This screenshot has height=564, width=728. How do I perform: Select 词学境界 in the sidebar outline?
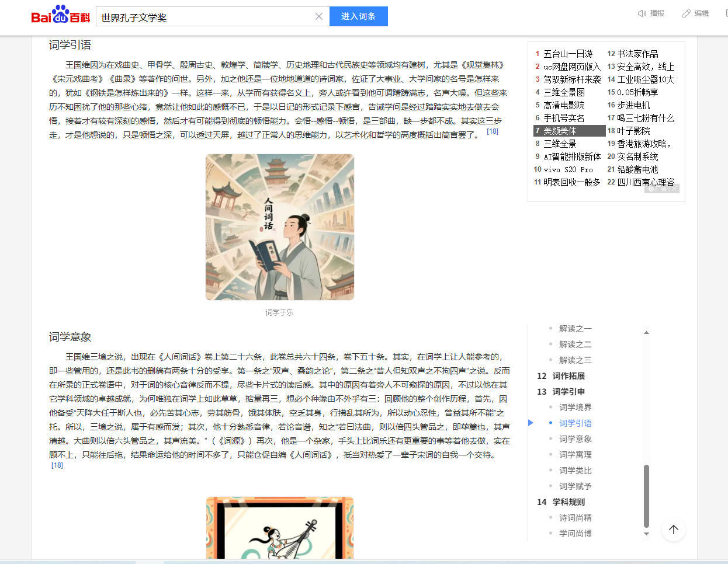click(x=575, y=408)
